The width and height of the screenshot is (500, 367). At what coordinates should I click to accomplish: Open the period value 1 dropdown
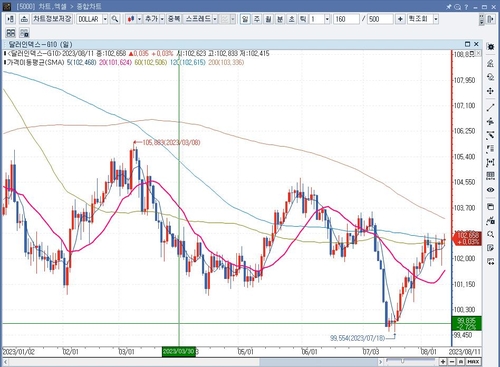tap(327, 19)
